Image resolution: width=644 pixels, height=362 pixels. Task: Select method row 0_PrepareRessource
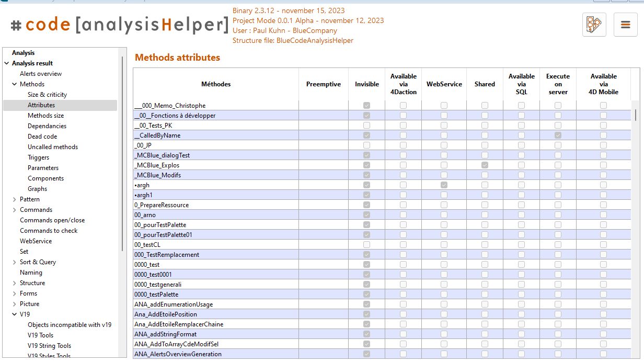pos(382,205)
